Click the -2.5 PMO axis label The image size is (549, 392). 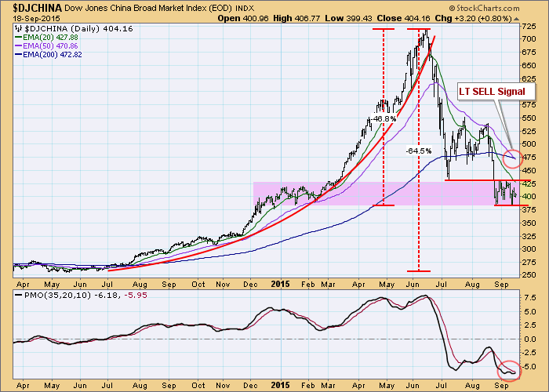[x=529, y=353]
